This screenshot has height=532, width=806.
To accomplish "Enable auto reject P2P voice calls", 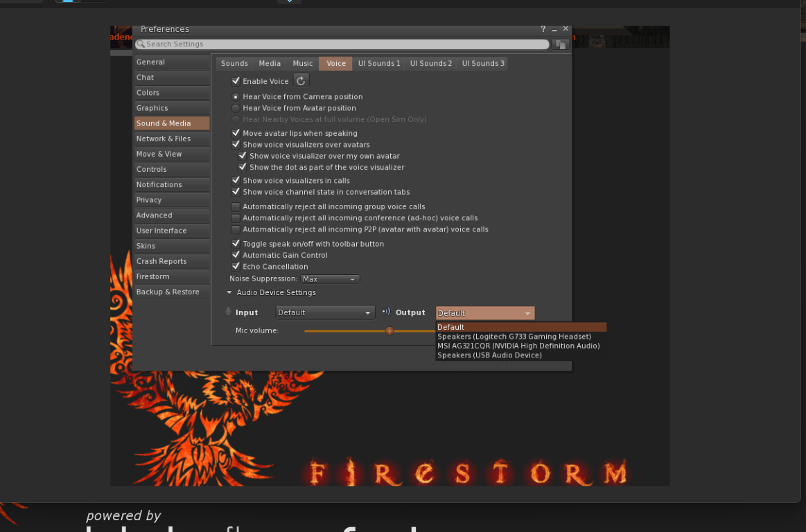I will [x=236, y=229].
